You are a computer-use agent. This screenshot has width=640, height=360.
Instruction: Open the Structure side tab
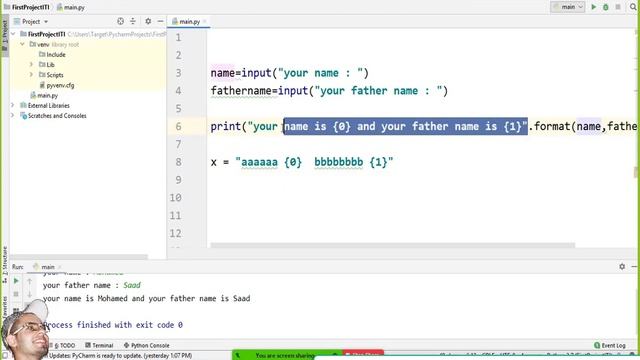click(4, 263)
